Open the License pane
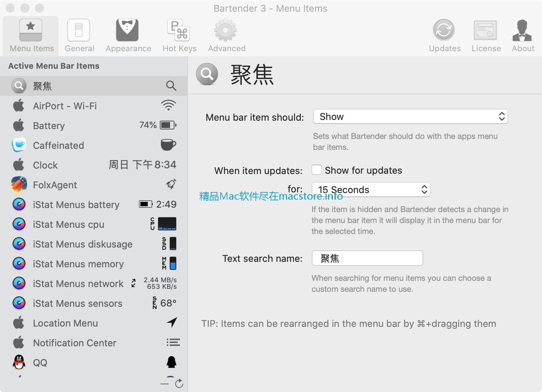Image resolution: width=542 pixels, height=392 pixels. (486, 36)
